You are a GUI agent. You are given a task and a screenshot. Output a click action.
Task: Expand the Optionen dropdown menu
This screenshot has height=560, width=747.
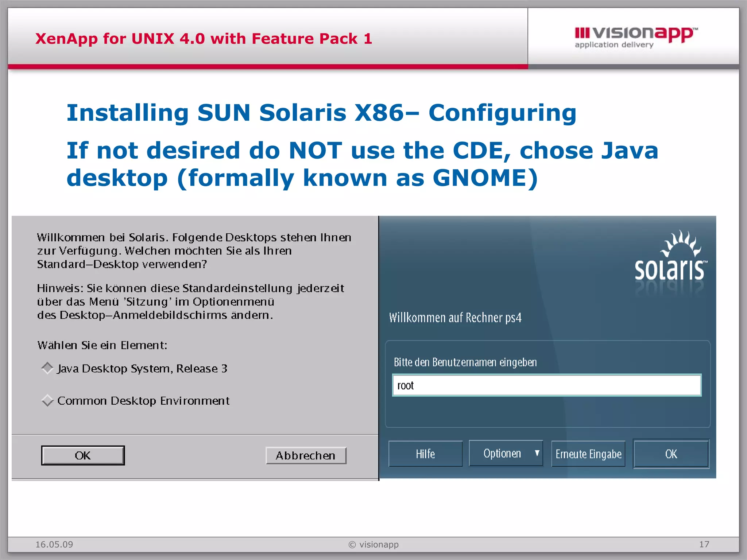pyautogui.click(x=506, y=453)
